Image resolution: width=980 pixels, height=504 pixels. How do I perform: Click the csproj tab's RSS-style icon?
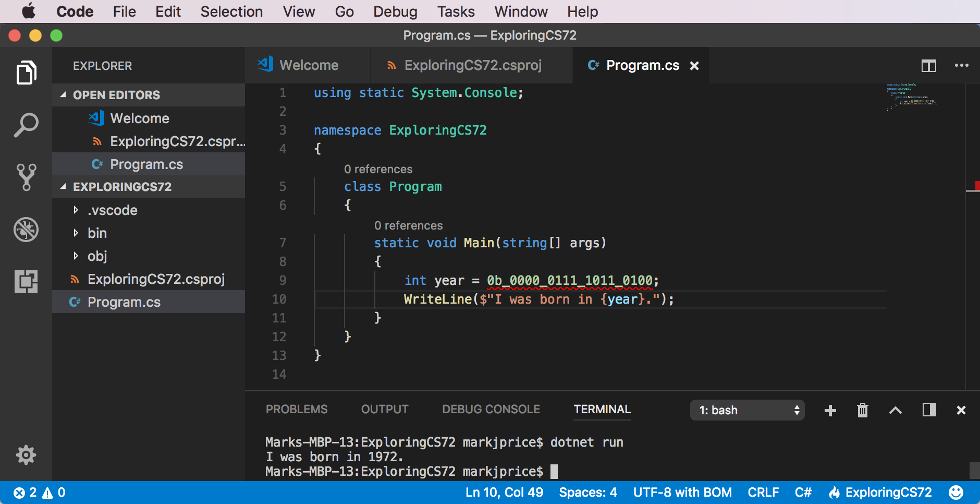[x=391, y=65]
